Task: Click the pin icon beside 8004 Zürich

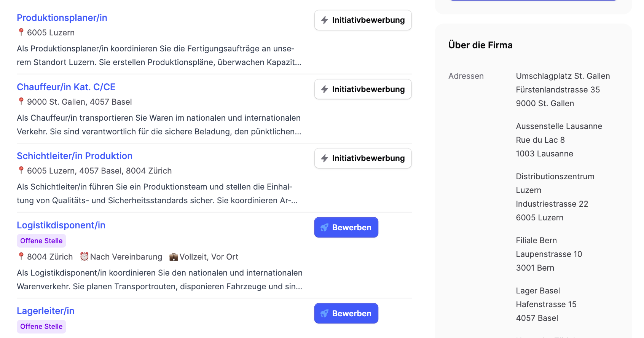Action: click(x=21, y=257)
